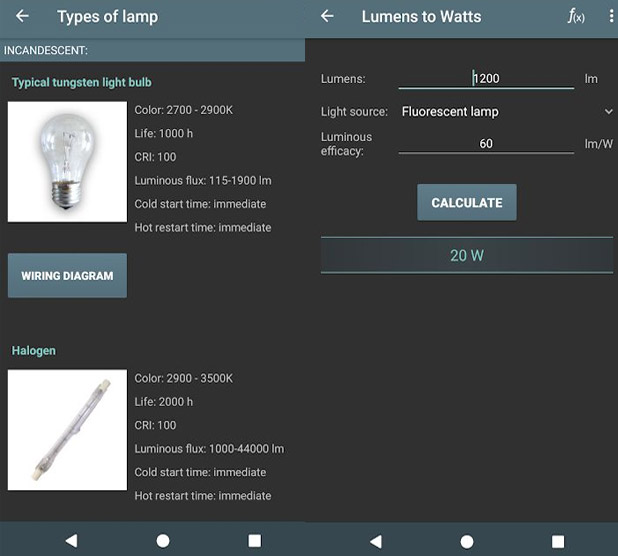Tap Android recents button on left screen
Image resolution: width=618 pixels, height=556 pixels.
tap(254, 540)
